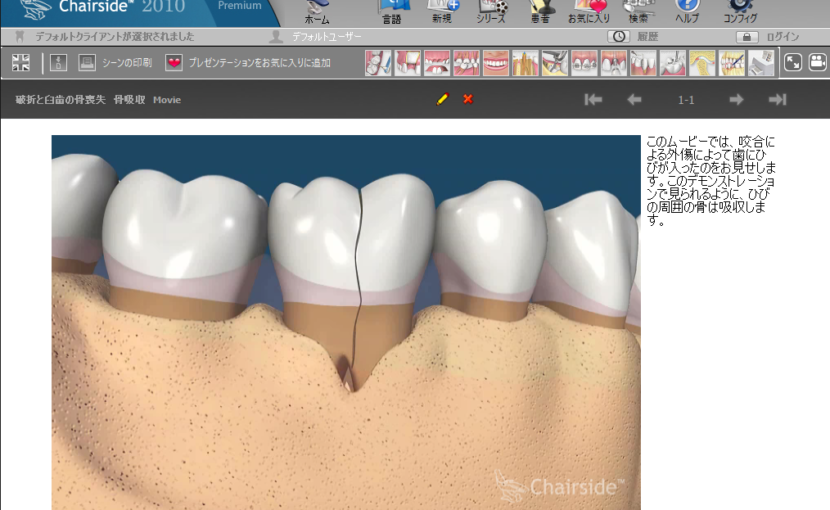Open the コンフィグ (Config) settings
Image resolution: width=830 pixels, height=510 pixels.
click(740, 11)
